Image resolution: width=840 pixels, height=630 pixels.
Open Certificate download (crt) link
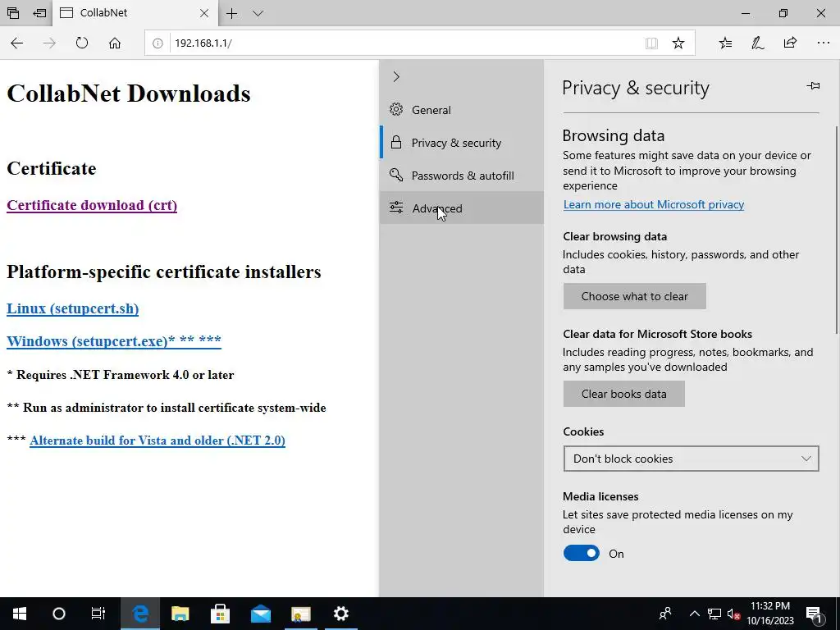tap(92, 205)
